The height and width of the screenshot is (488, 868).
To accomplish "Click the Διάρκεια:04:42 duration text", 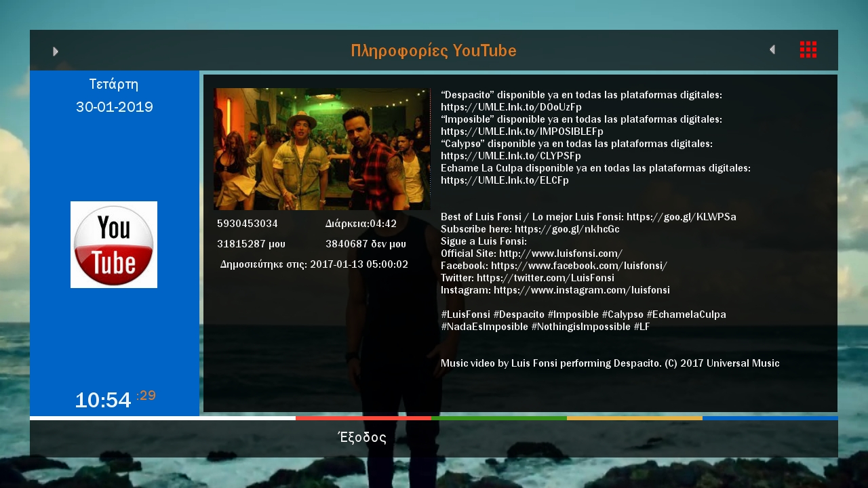I will (x=361, y=224).
